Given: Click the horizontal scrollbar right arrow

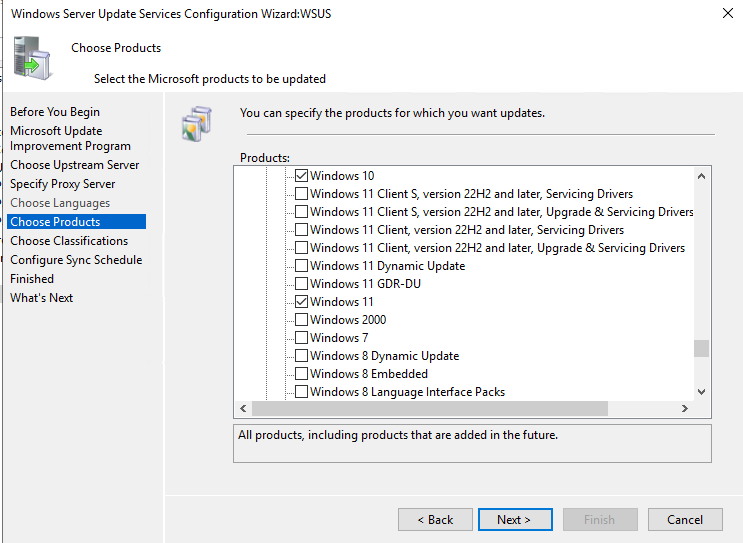Looking at the screenshot, I should (684, 409).
